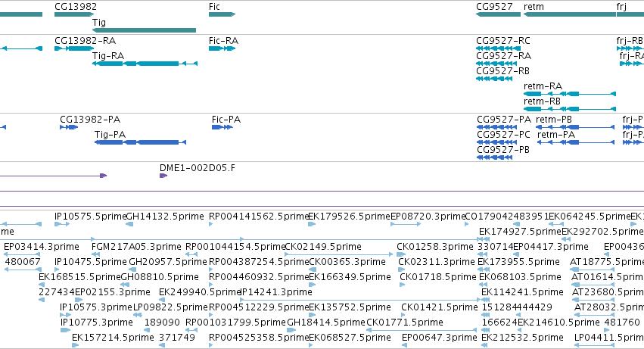The image size is (644, 349).
Task: Select EST IP10575.5prime
Action: pos(90,217)
